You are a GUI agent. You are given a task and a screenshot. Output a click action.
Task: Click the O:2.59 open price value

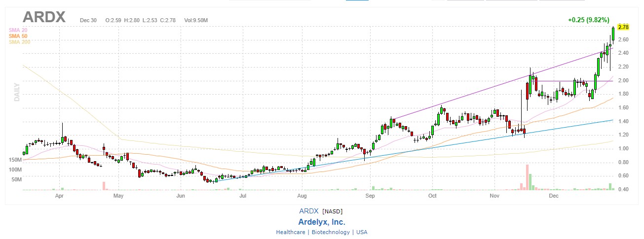pyautogui.click(x=113, y=20)
